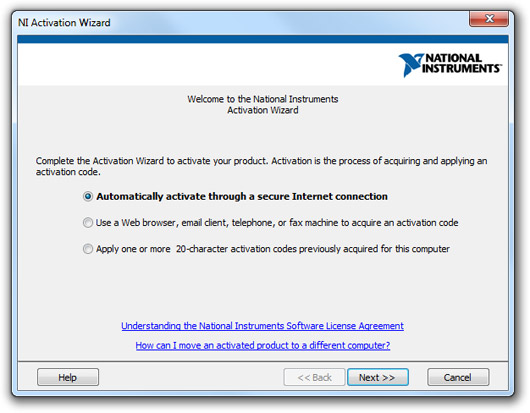The width and height of the screenshot is (530, 413).
Task: Click the National Instruments logo
Action: (x=450, y=65)
